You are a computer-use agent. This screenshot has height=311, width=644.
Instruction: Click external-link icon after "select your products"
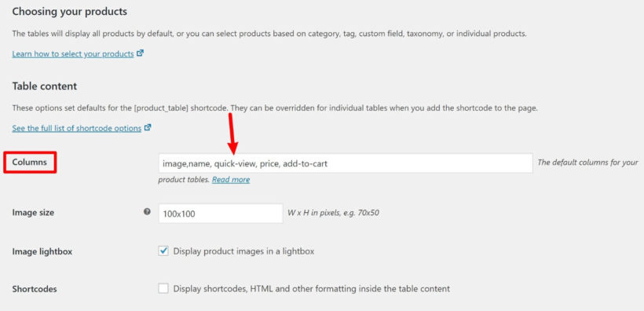(x=140, y=53)
